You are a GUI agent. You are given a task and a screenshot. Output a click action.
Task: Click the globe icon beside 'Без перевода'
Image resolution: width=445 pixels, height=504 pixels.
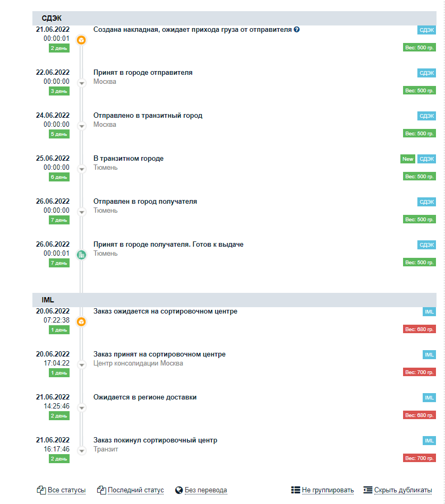[179, 490]
